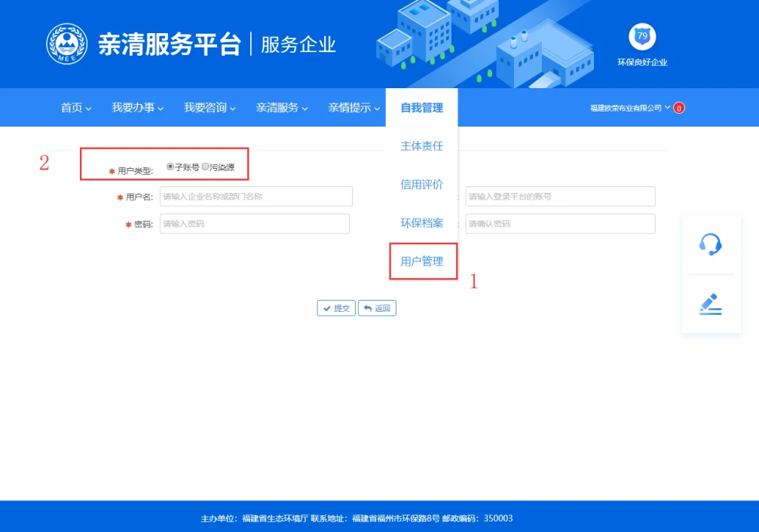Open the headset customer service icon
Image resolution: width=759 pixels, height=532 pixels.
coord(710,243)
